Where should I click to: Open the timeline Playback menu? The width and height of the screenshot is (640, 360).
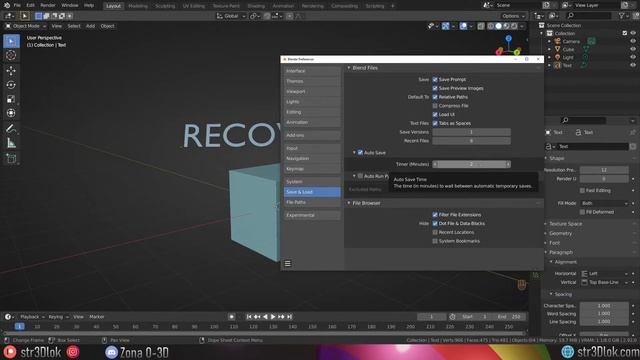[x=32, y=317]
